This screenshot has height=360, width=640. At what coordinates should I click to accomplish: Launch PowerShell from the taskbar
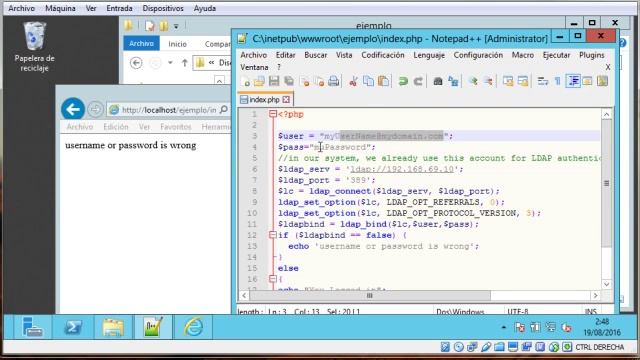click(73, 327)
